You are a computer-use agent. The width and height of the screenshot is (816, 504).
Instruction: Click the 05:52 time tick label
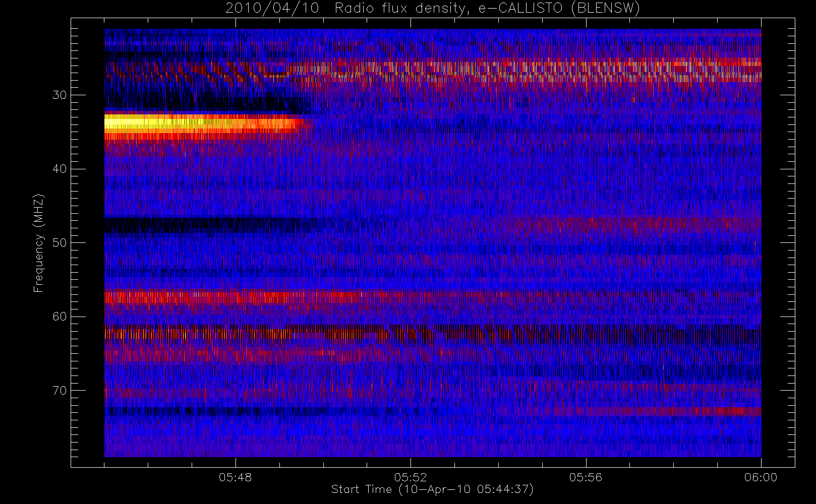tap(411, 477)
